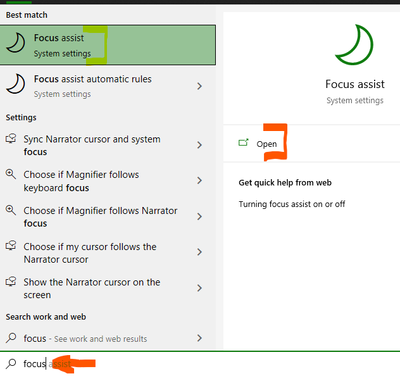Expand chevron for Show the Narrator cursor
Screen dimensions: 400x376
[199, 288]
